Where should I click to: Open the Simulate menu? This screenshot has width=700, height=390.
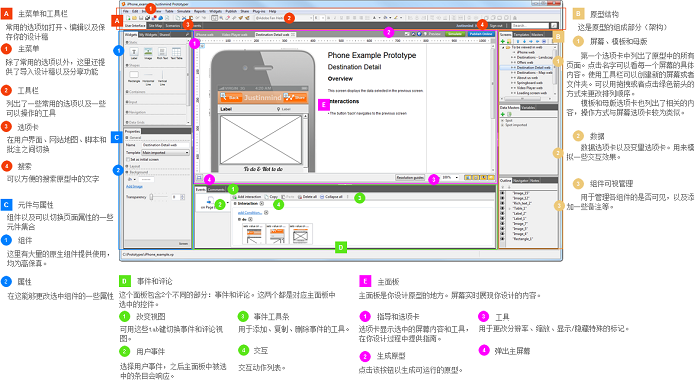coord(183,11)
